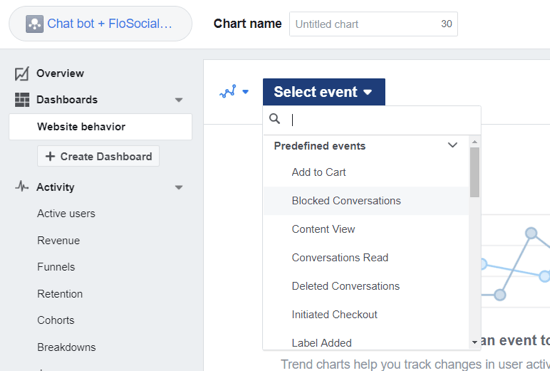Viewport: 550px width, 371px height.
Task: Click the scroll up arrow in event list
Action: coord(475,142)
